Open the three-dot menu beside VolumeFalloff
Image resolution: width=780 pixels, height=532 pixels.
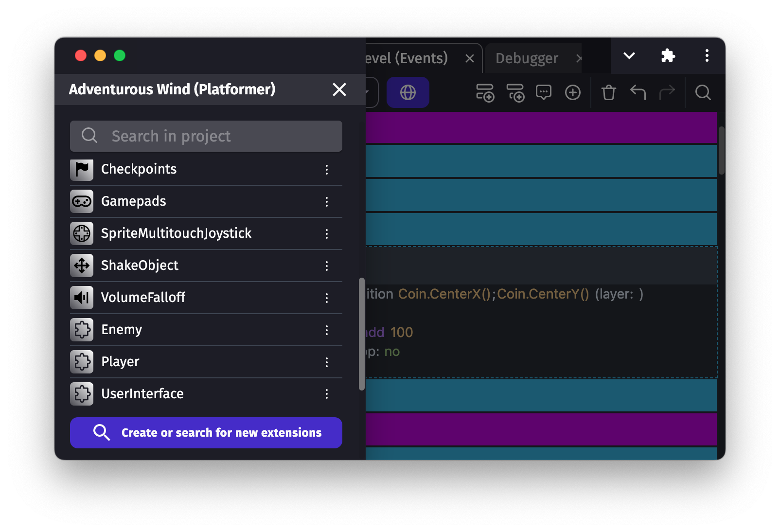pos(327,298)
